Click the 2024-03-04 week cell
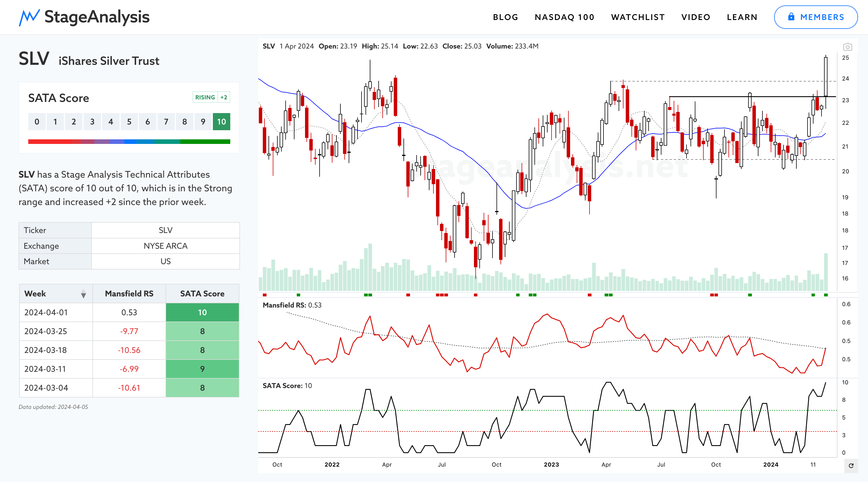 56,388
